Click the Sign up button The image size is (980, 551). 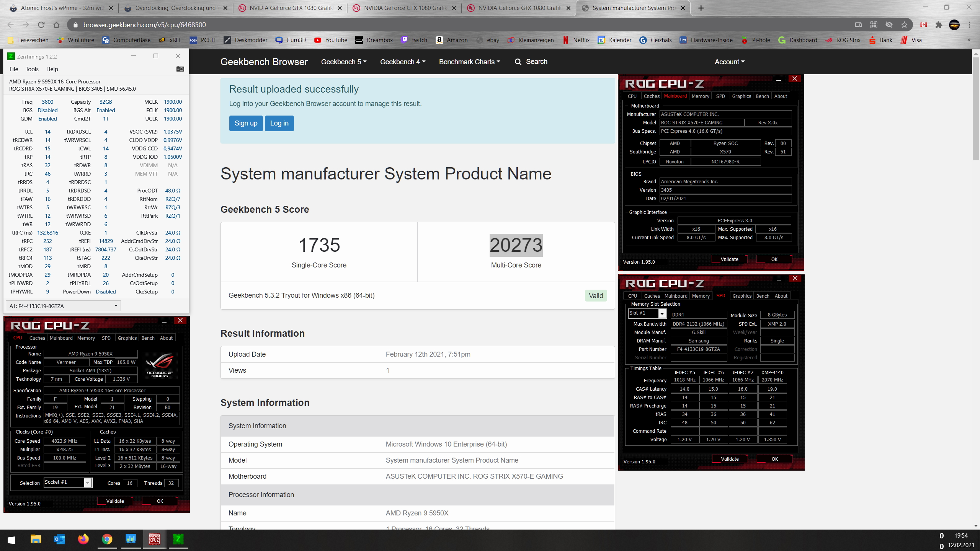click(x=246, y=123)
